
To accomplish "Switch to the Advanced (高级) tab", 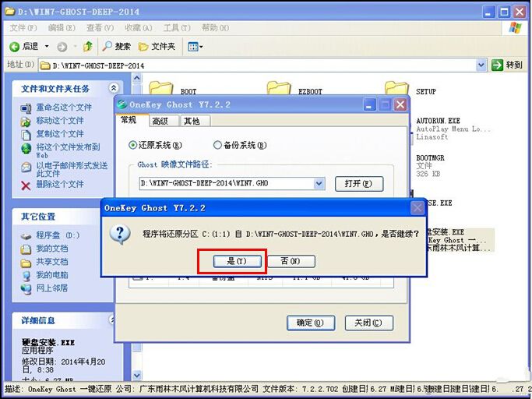I will point(160,121).
